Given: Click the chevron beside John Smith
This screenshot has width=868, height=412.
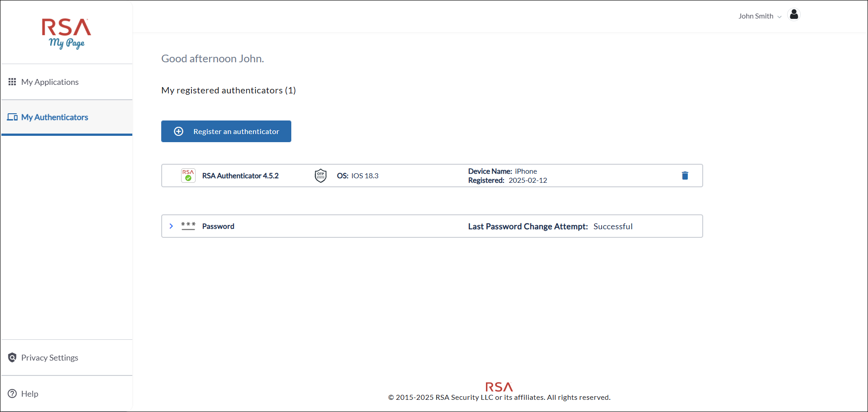Looking at the screenshot, I should coord(779,17).
